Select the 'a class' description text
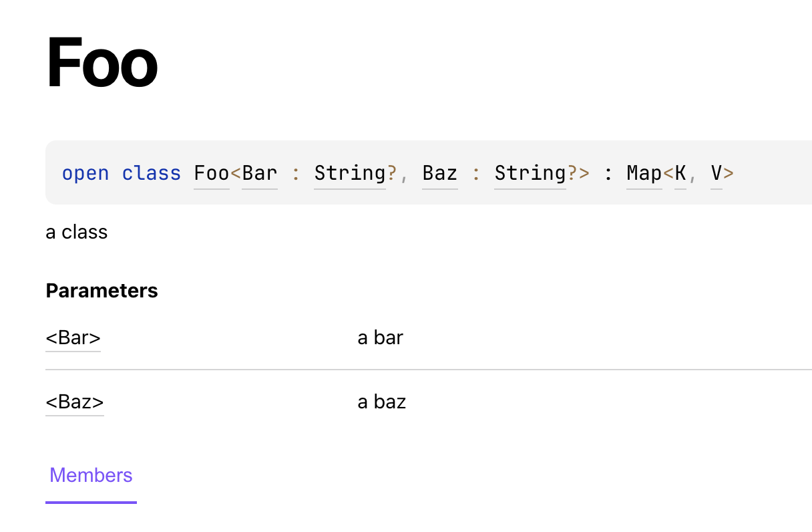The width and height of the screenshot is (812, 532). coord(76,232)
